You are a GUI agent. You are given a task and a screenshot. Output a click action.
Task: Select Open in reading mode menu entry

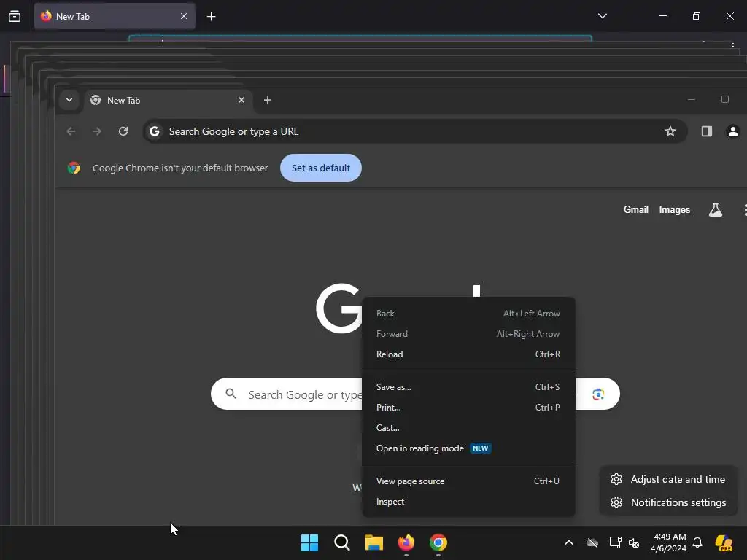[468, 448]
